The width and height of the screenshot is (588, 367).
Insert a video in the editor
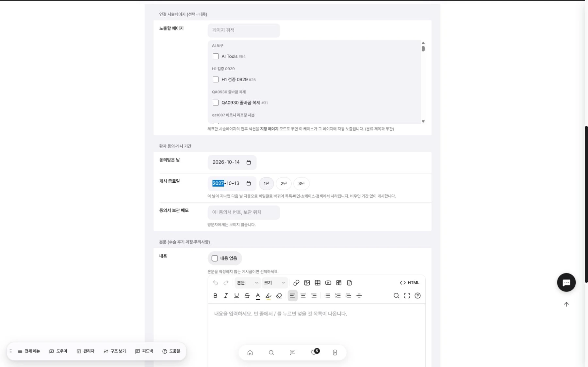click(x=328, y=283)
